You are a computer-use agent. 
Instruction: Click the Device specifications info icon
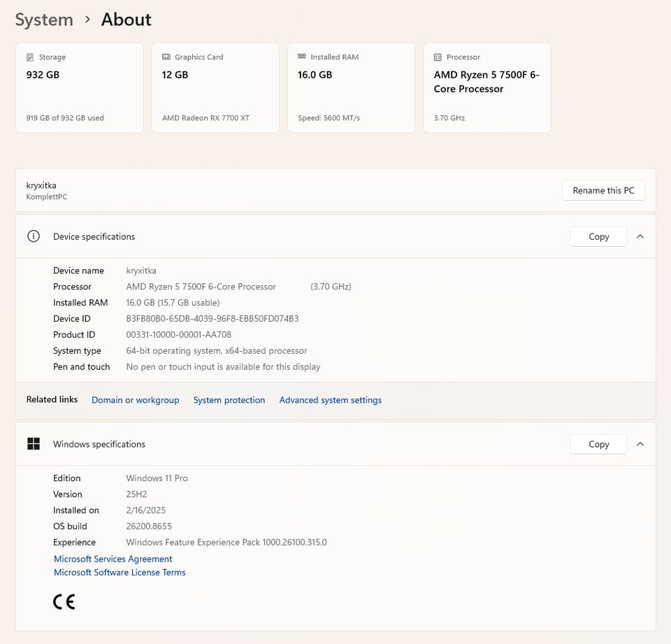tap(34, 236)
